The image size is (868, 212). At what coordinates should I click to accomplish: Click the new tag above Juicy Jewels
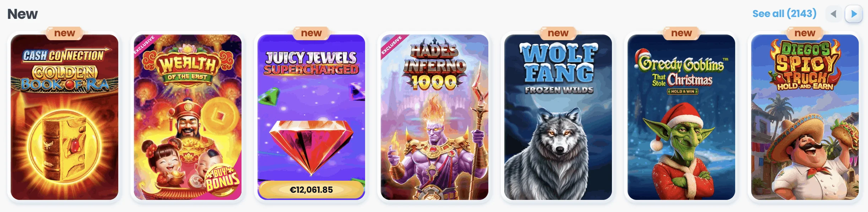(x=311, y=33)
